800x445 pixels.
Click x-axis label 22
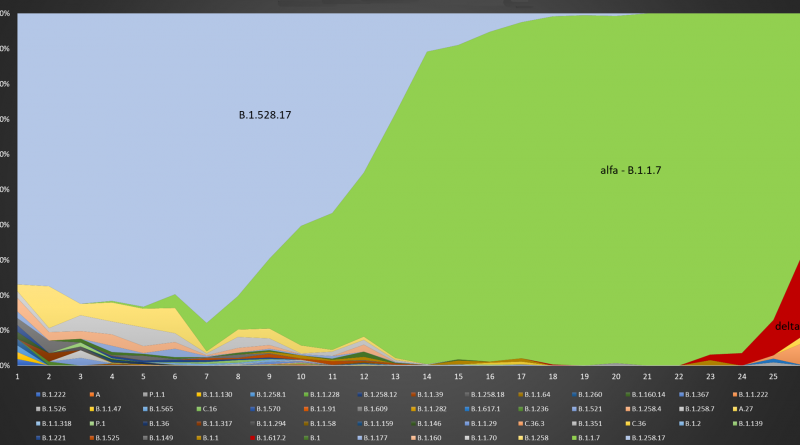pos(679,377)
